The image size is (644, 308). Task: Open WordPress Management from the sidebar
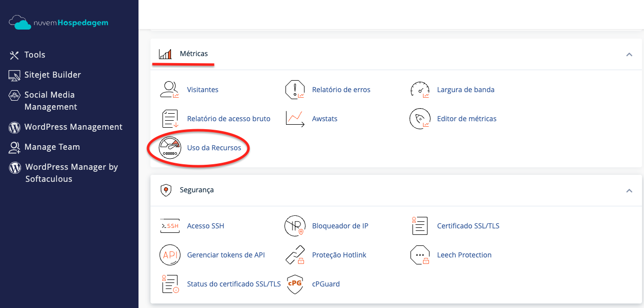click(x=73, y=127)
